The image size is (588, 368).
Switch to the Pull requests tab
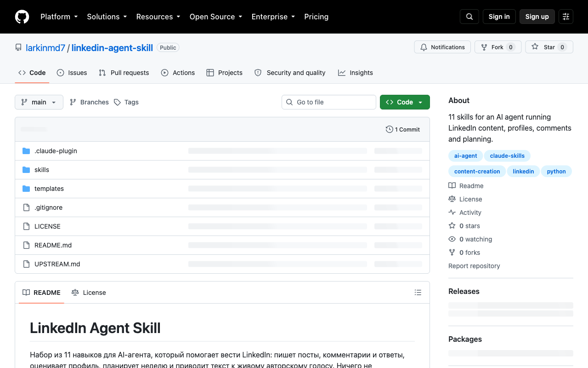(x=124, y=73)
